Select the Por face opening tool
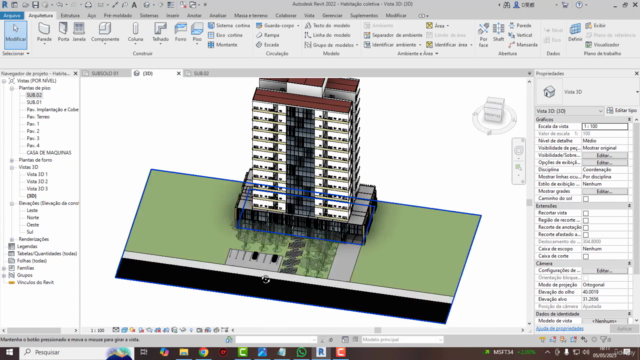This screenshot has width=640, height=360. (483, 35)
